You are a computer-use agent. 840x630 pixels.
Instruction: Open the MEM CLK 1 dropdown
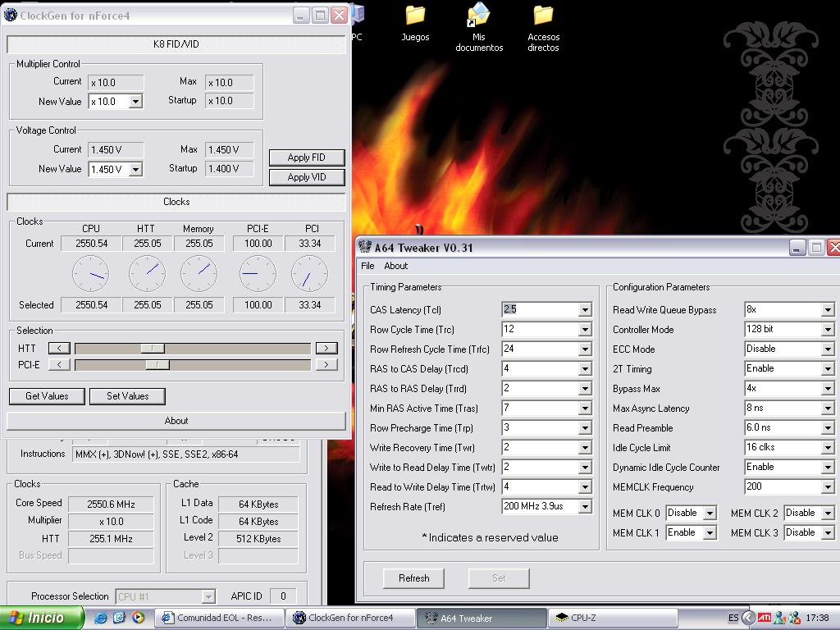coord(710,533)
